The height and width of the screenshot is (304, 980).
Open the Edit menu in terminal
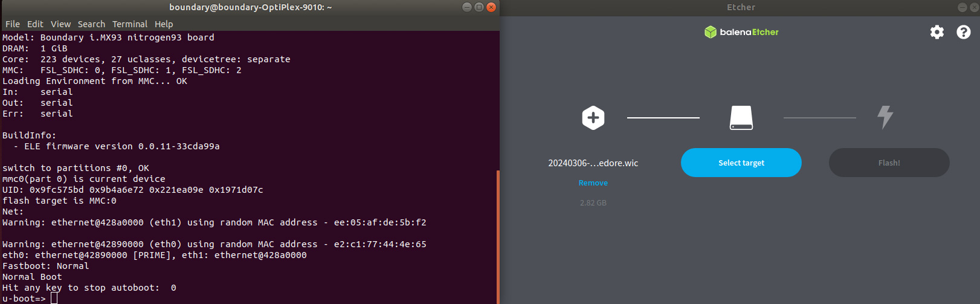coord(35,24)
